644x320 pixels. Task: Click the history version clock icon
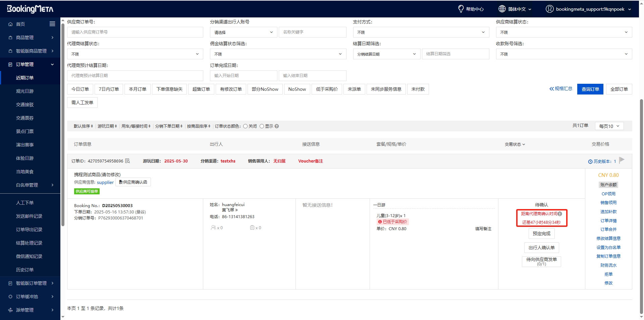pos(590,162)
